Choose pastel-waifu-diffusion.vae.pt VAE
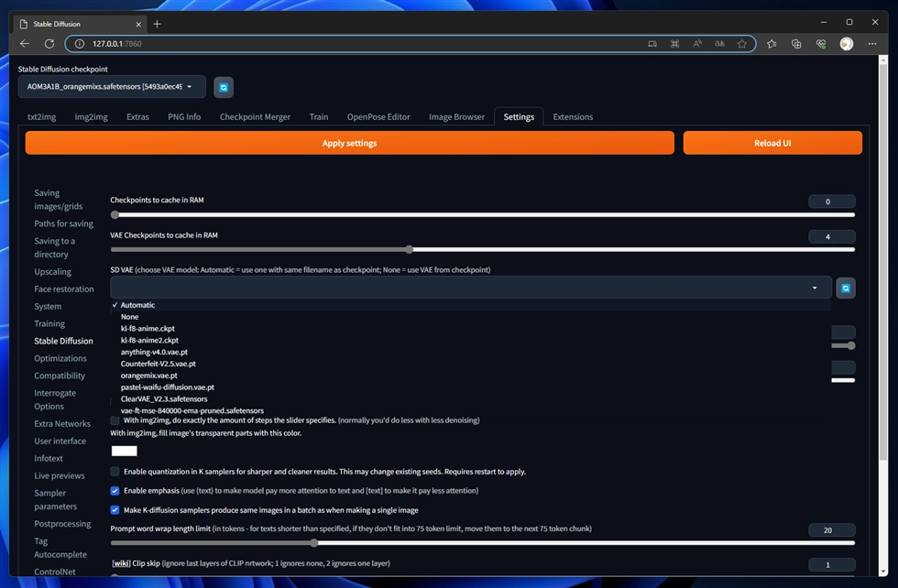 click(471, 387)
